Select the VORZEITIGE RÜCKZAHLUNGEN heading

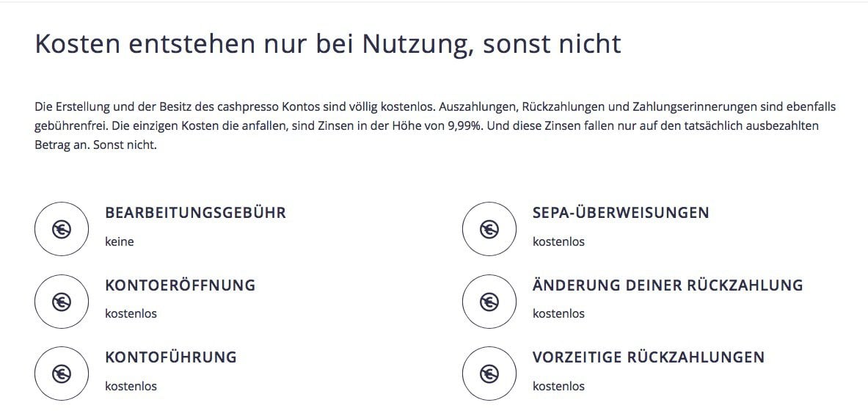[x=648, y=357]
